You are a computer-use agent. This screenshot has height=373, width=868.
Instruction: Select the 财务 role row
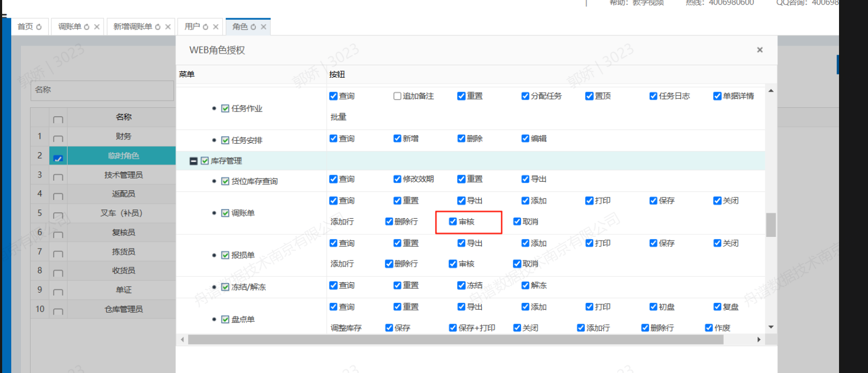pyautogui.click(x=123, y=137)
